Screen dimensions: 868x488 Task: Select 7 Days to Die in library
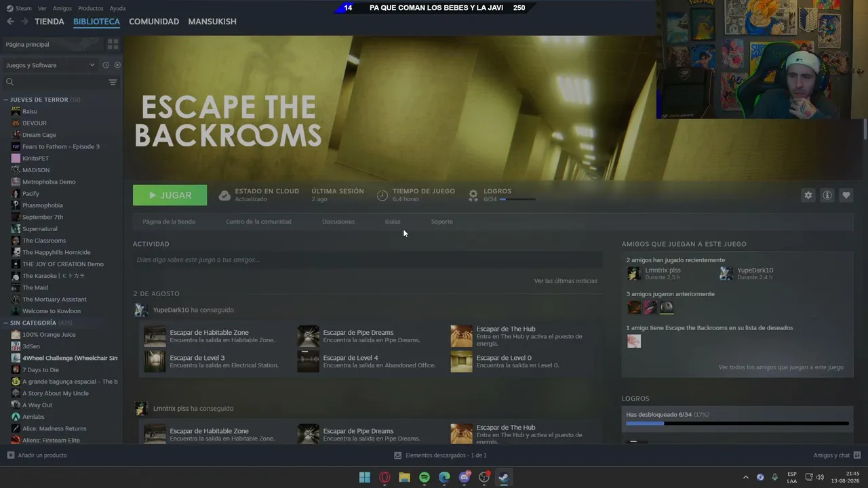41,370
